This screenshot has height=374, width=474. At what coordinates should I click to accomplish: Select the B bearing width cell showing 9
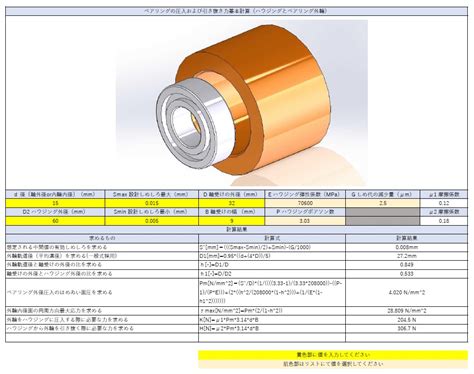pos(232,221)
